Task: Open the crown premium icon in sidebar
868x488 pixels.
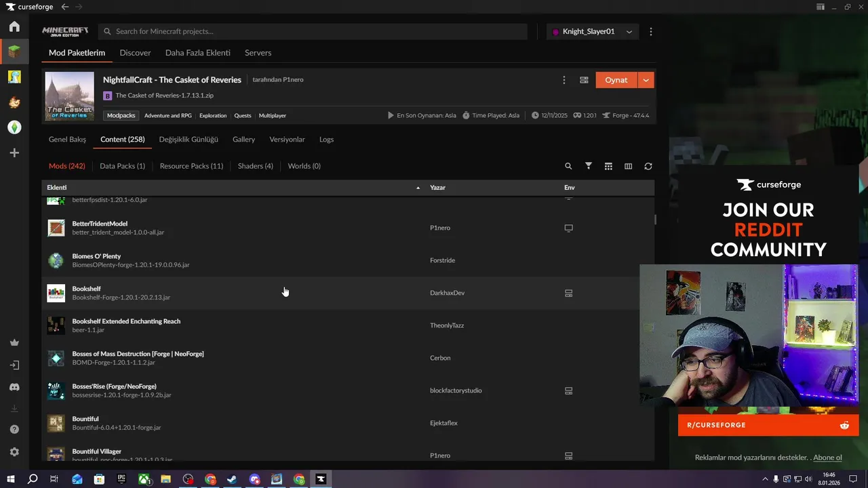Action: coord(14,343)
